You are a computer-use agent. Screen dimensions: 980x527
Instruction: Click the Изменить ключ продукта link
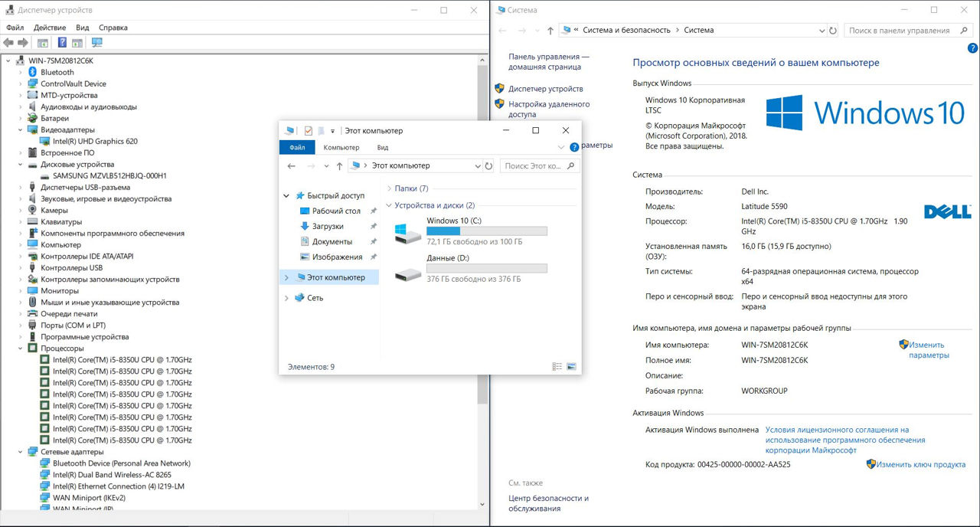click(920, 464)
